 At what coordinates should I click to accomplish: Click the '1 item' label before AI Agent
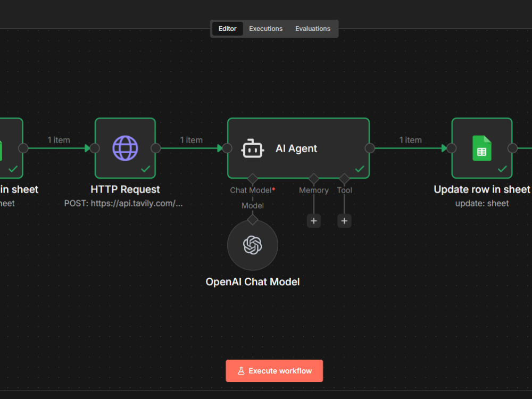192,140
